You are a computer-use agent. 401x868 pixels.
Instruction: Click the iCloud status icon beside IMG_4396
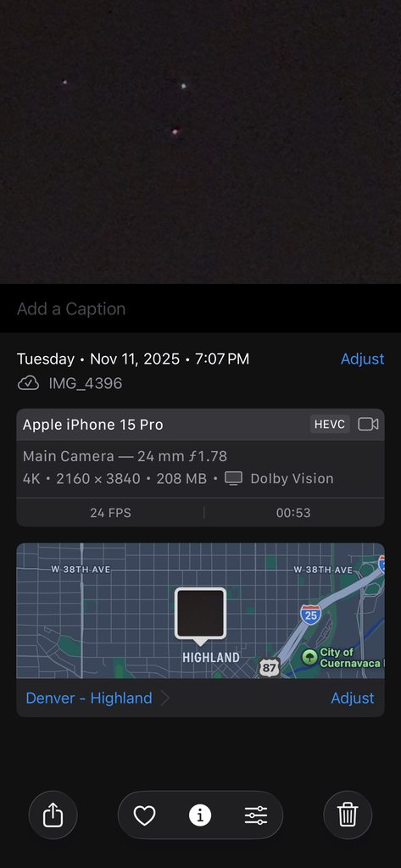(28, 383)
